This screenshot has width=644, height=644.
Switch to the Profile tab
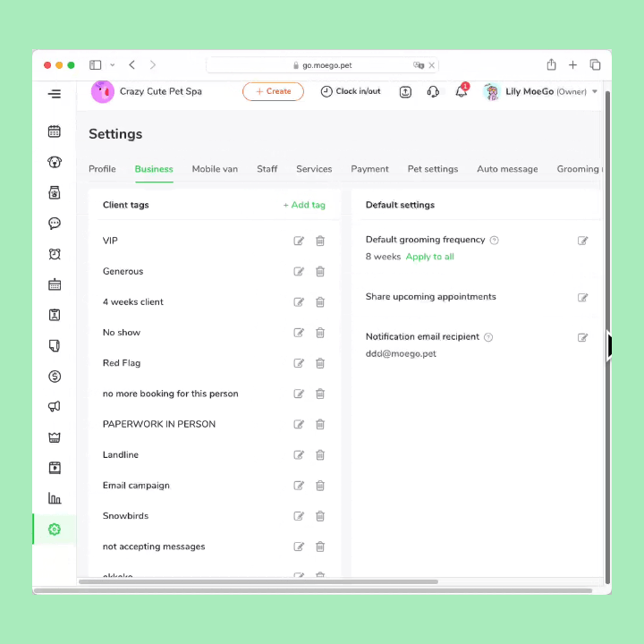[x=102, y=169]
